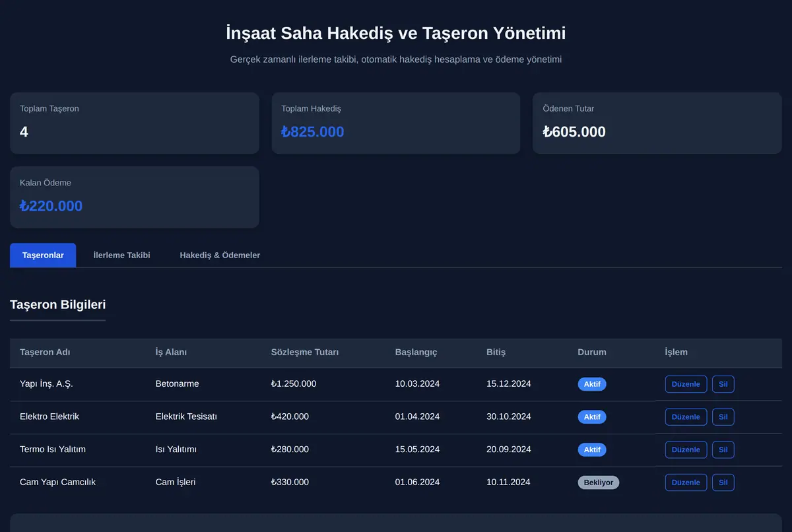
Task: Click the Taşeron Adı column header
Action: coord(45,352)
